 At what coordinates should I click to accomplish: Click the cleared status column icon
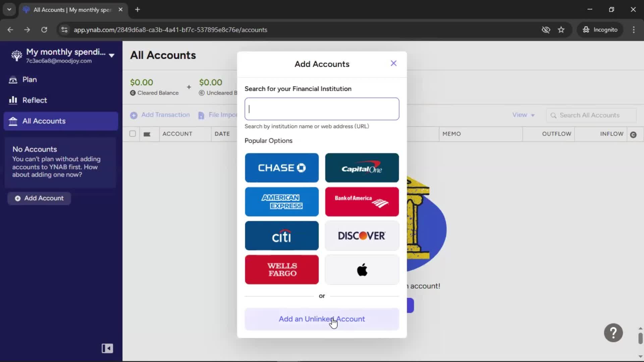pos(633,135)
